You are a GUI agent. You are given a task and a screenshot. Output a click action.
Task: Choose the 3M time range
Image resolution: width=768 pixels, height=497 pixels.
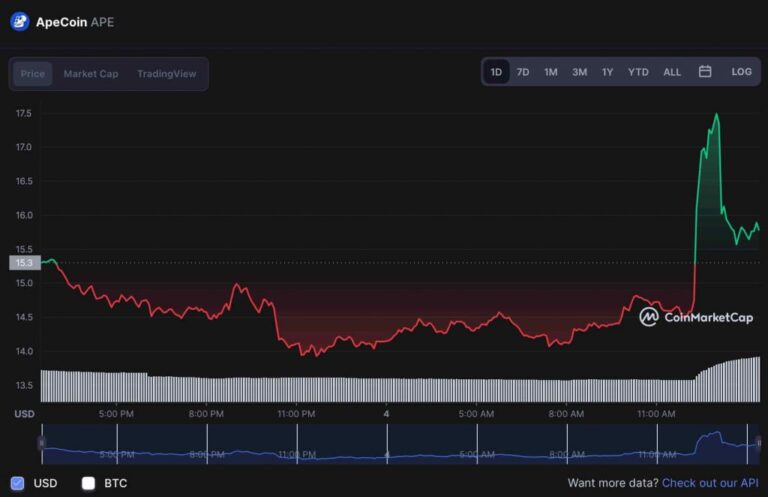(x=579, y=72)
